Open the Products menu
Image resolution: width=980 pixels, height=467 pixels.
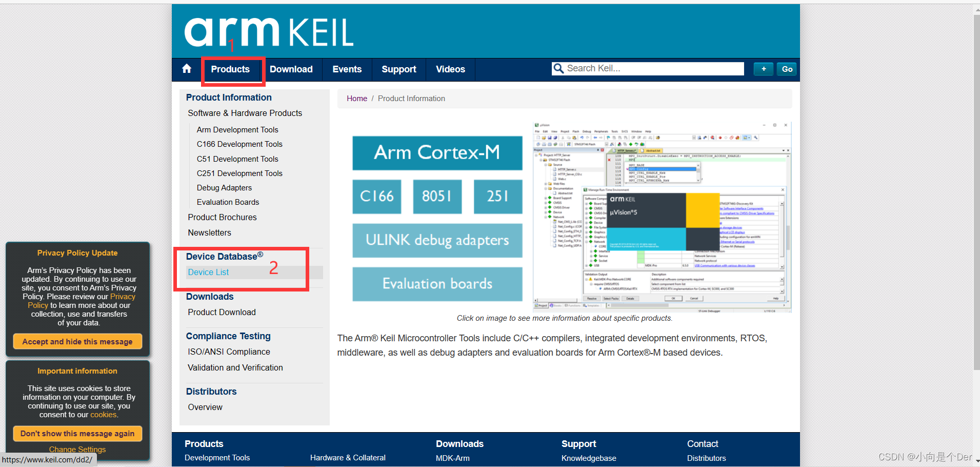coord(230,69)
